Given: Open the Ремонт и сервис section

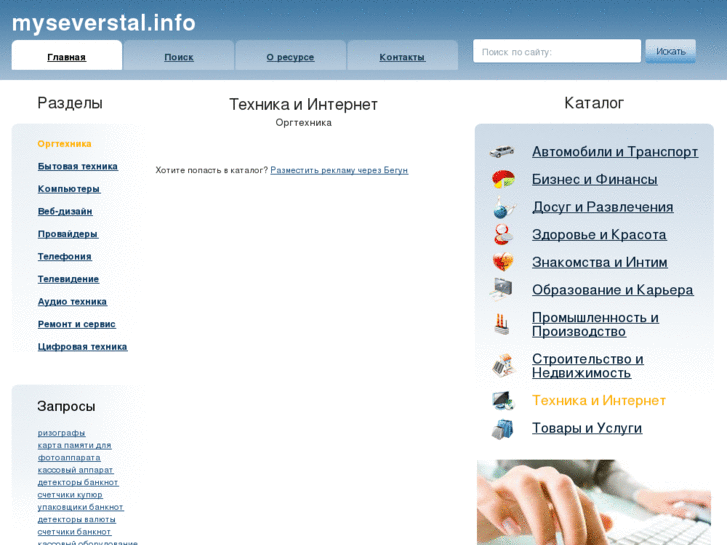Looking at the screenshot, I should click(77, 324).
